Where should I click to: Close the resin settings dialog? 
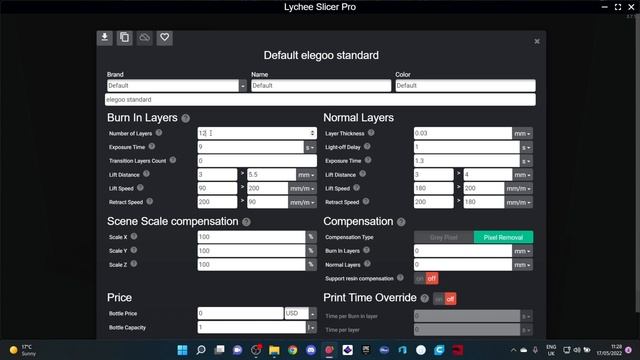pyautogui.click(x=537, y=41)
